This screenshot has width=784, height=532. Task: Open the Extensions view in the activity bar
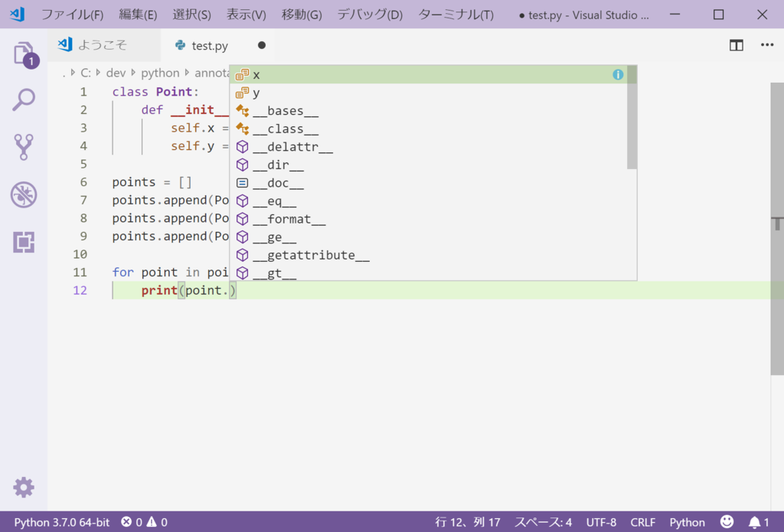24,242
